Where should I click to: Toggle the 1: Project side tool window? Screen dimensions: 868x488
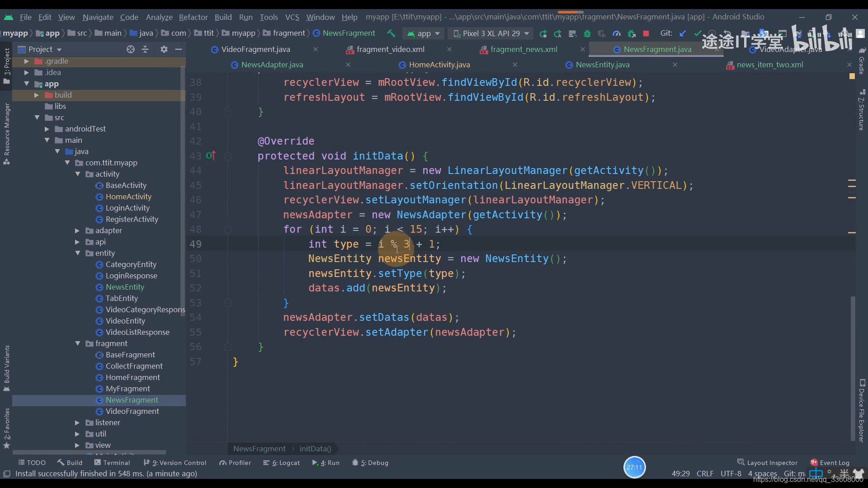coord(6,66)
